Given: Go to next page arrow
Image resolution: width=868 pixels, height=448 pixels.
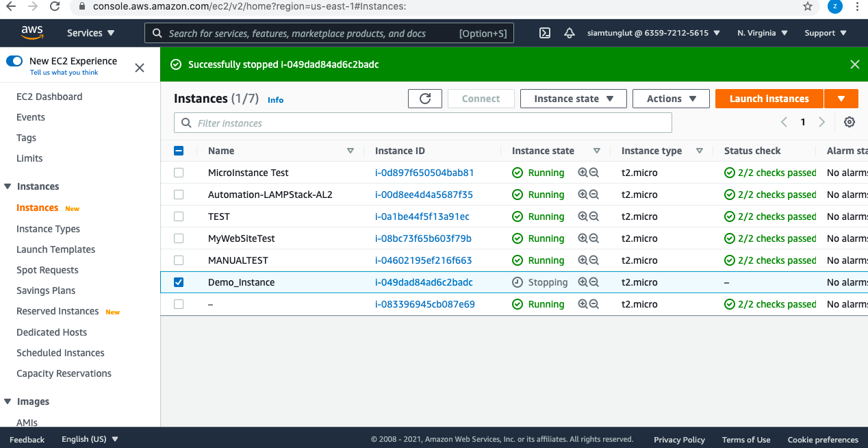Looking at the screenshot, I should (822, 122).
